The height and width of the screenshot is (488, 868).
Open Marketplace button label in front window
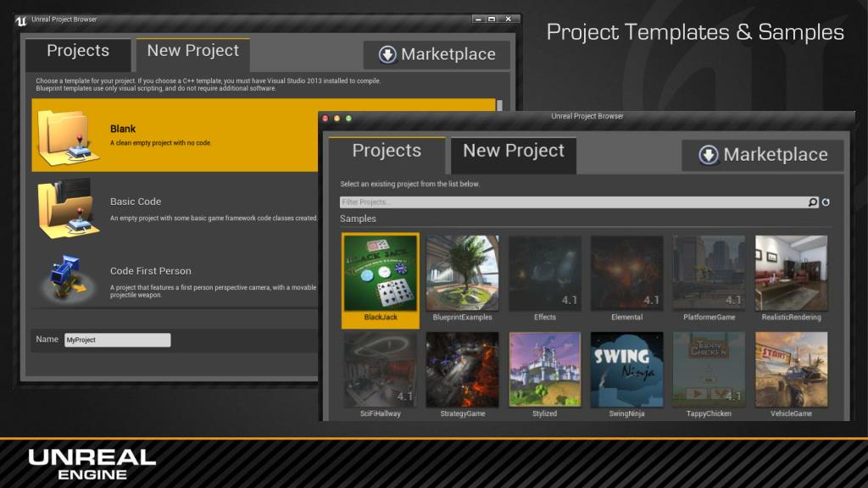pyautogui.click(x=776, y=155)
